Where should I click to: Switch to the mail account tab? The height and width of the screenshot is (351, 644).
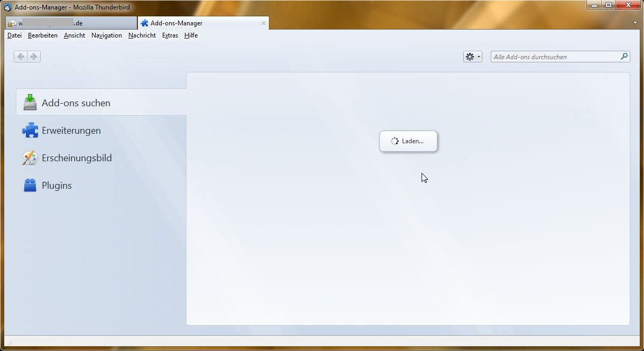coord(71,23)
